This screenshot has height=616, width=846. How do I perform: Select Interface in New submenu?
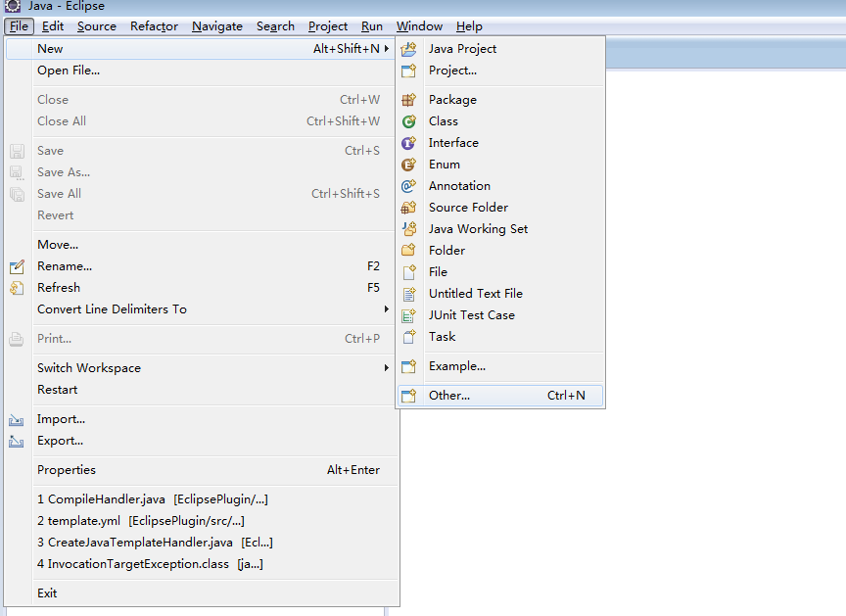pos(500,142)
